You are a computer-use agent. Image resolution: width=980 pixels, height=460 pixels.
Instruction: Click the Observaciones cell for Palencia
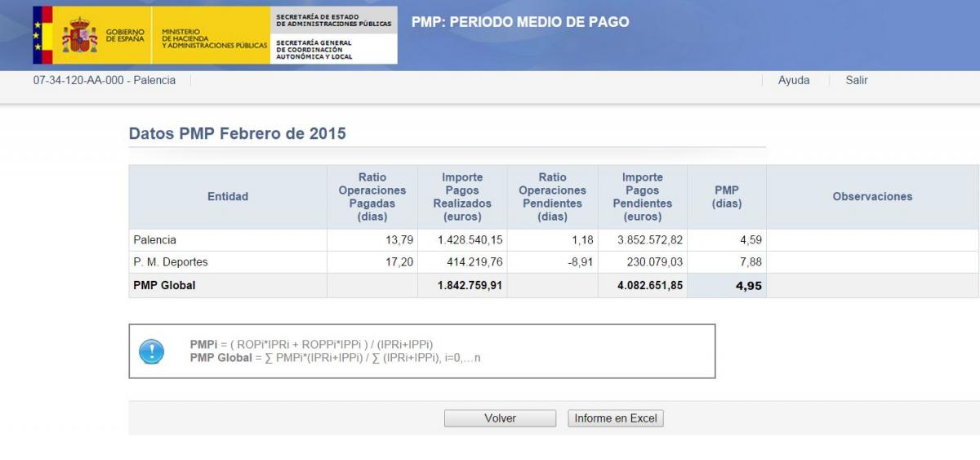tap(872, 240)
